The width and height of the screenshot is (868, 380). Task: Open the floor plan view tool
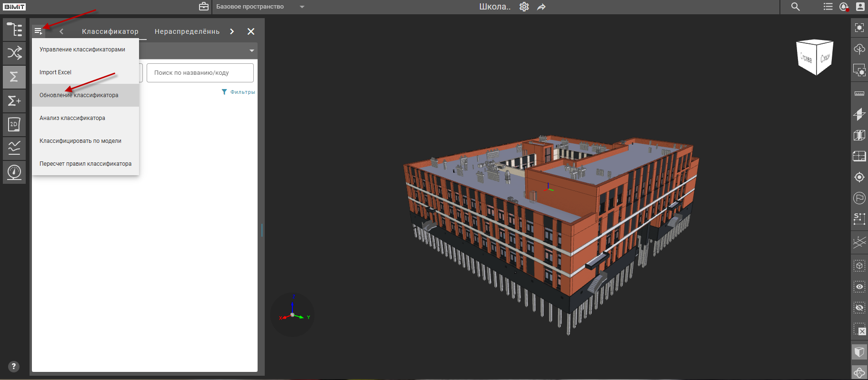click(x=859, y=156)
